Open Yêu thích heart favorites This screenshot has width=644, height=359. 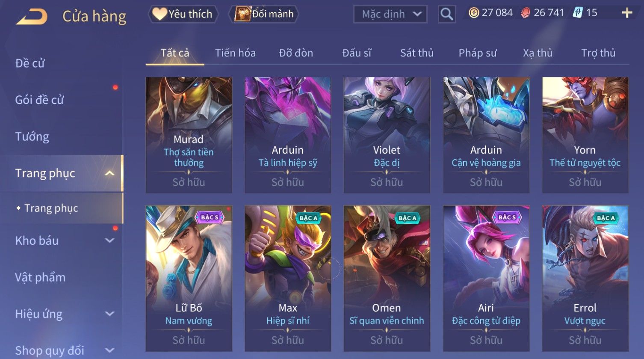point(183,14)
